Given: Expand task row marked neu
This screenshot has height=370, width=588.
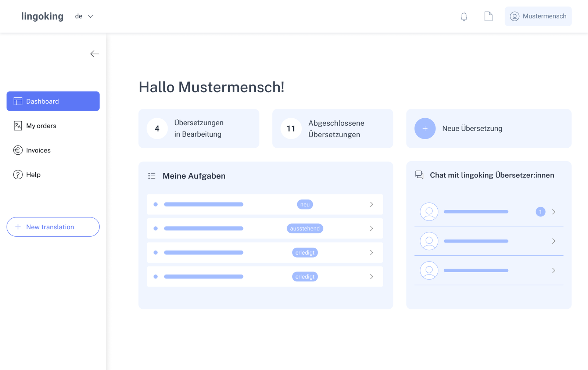Looking at the screenshot, I should pyautogui.click(x=372, y=204).
